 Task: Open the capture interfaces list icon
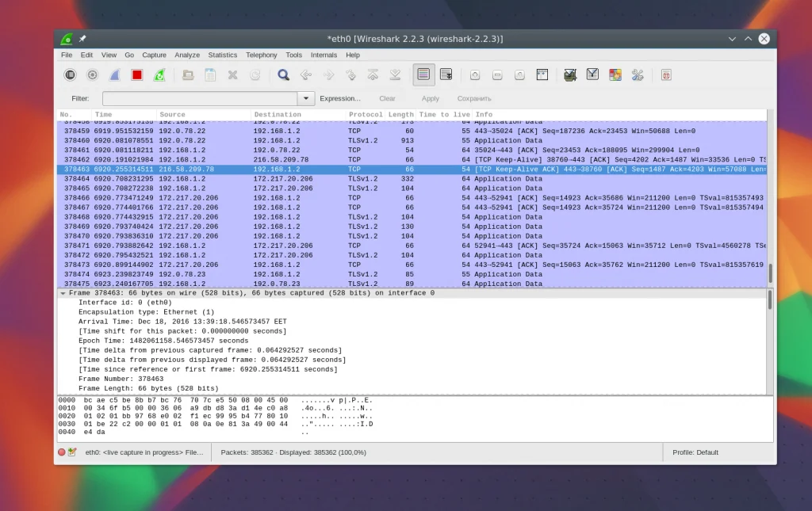coord(71,74)
